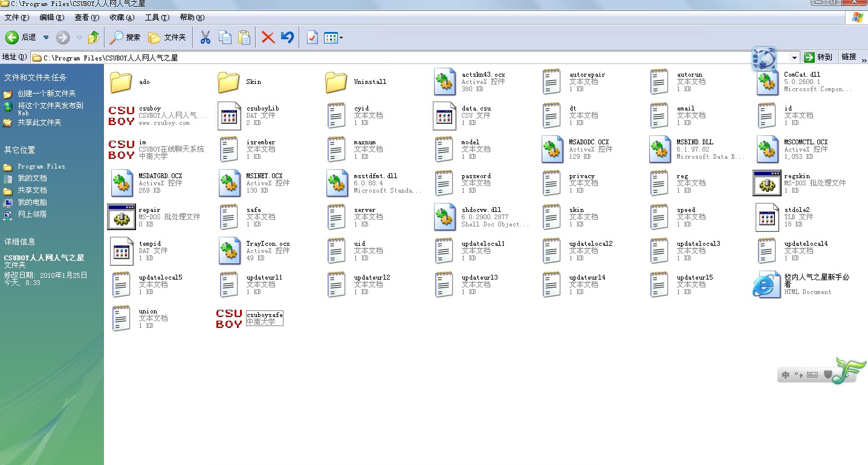Open the Search (搜索) toolbar button
868x465 pixels.
pos(125,37)
